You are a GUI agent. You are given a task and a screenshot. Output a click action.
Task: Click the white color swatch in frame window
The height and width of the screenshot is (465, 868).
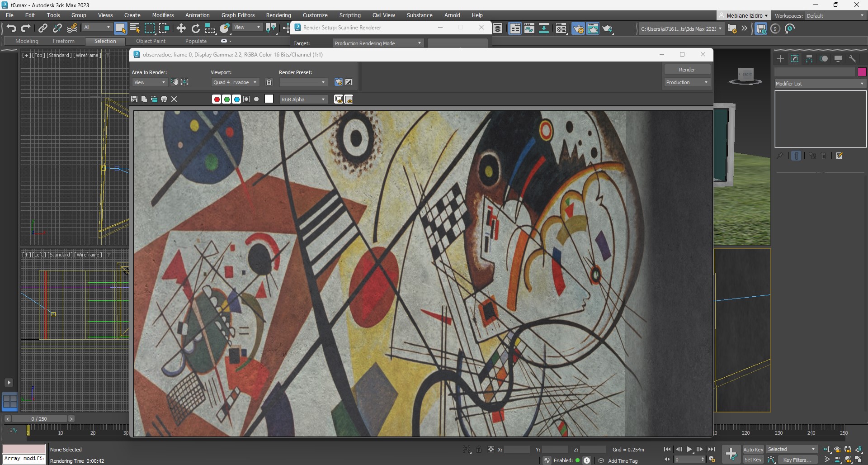[269, 99]
